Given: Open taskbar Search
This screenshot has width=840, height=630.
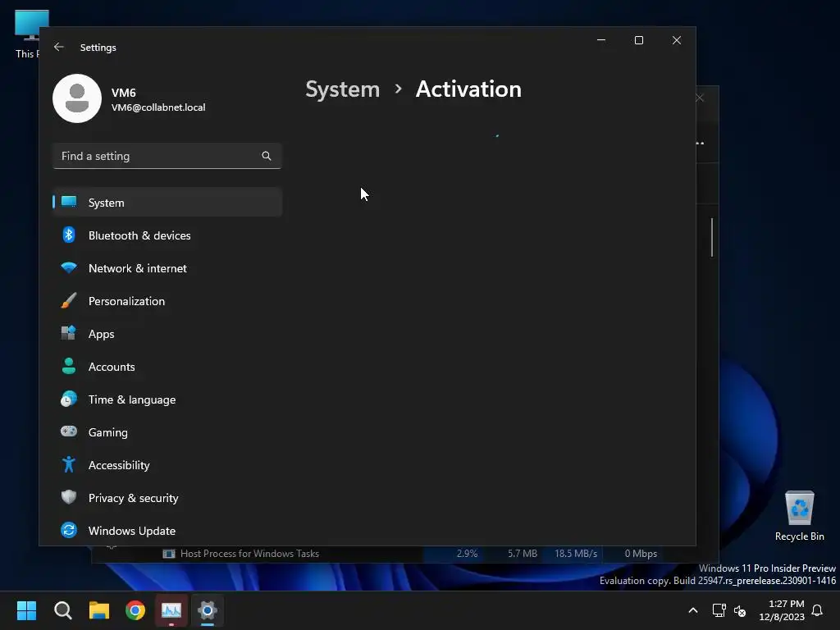Looking at the screenshot, I should (x=63, y=610).
